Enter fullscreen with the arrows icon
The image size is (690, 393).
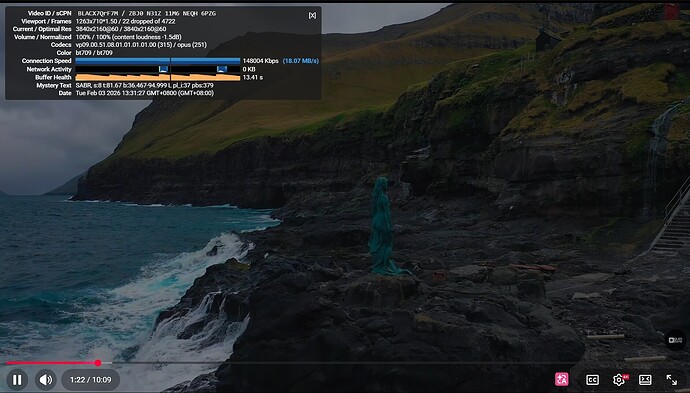coord(672,379)
